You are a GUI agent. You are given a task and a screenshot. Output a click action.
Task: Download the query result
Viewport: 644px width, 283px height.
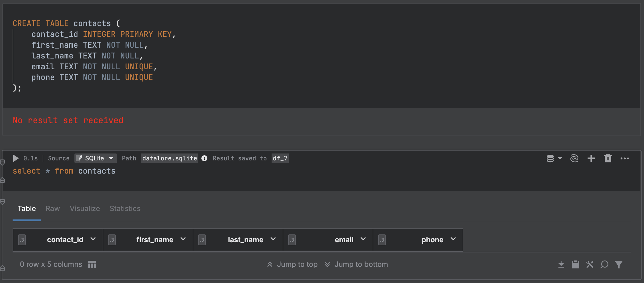tap(561, 264)
